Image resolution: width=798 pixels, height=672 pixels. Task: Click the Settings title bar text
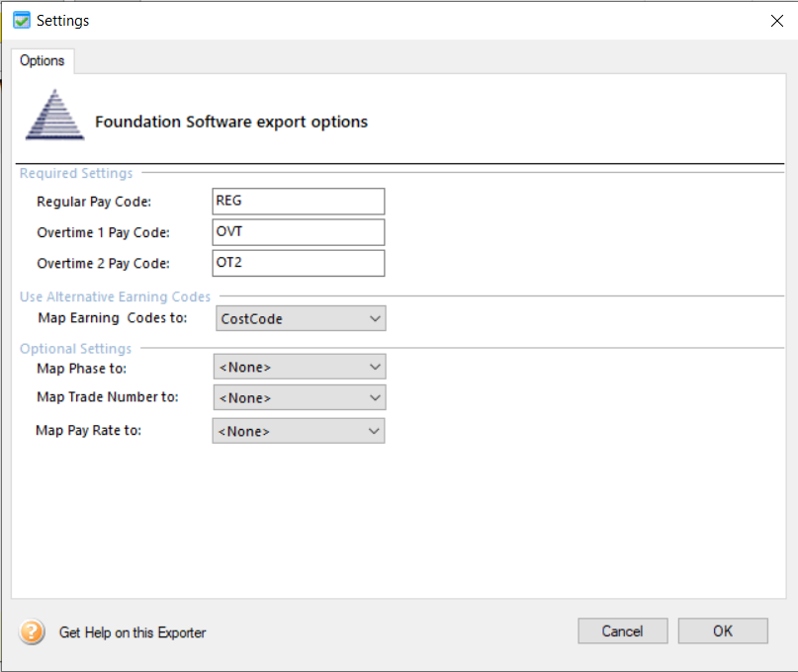[x=62, y=21]
